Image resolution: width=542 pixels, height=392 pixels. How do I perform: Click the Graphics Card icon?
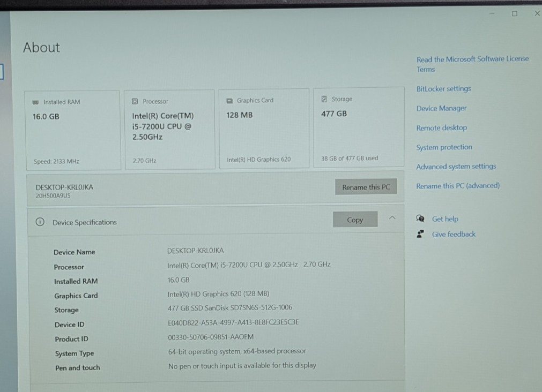click(x=229, y=101)
